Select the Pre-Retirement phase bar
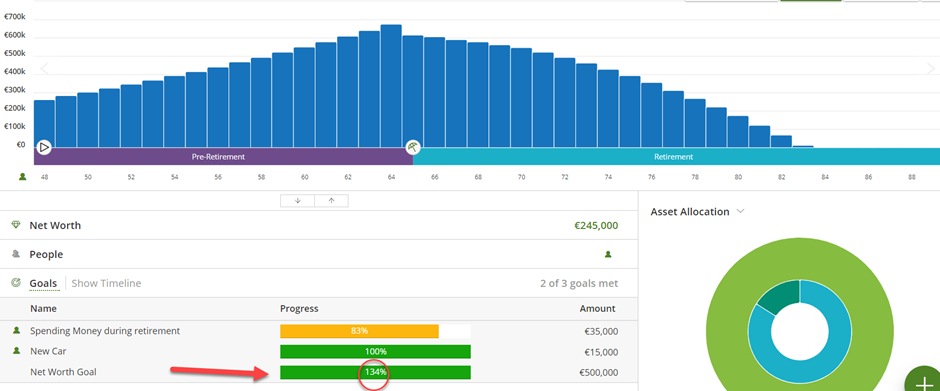The width and height of the screenshot is (940, 391). [224, 157]
